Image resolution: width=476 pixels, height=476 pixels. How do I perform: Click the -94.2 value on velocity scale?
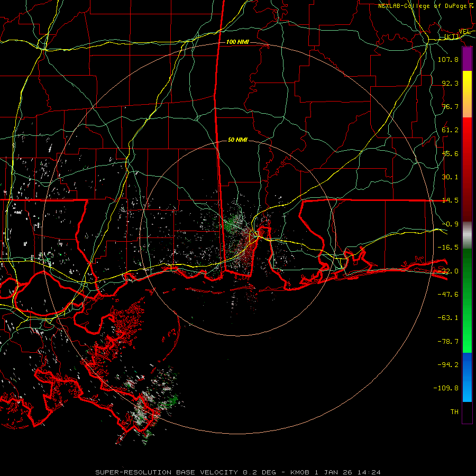click(448, 364)
